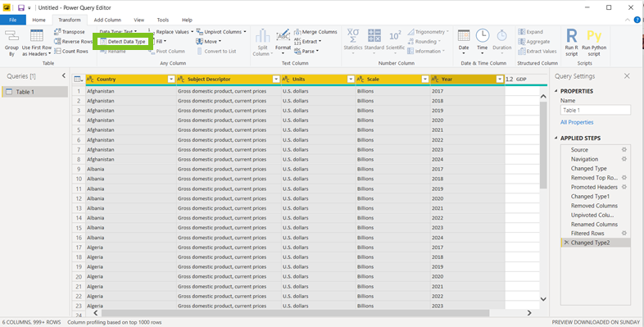Expand the Replace Values dropdown

coord(192,32)
